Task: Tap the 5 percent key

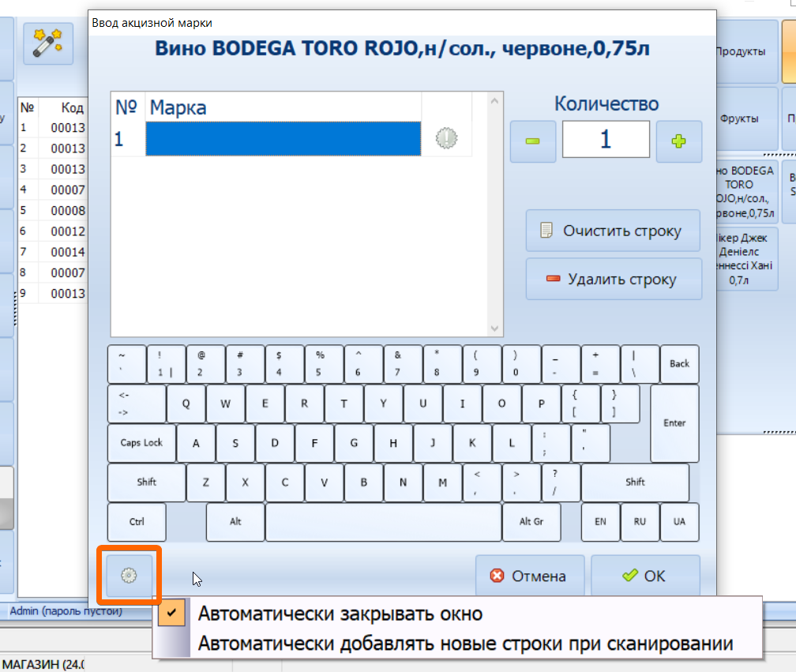Action: click(324, 364)
